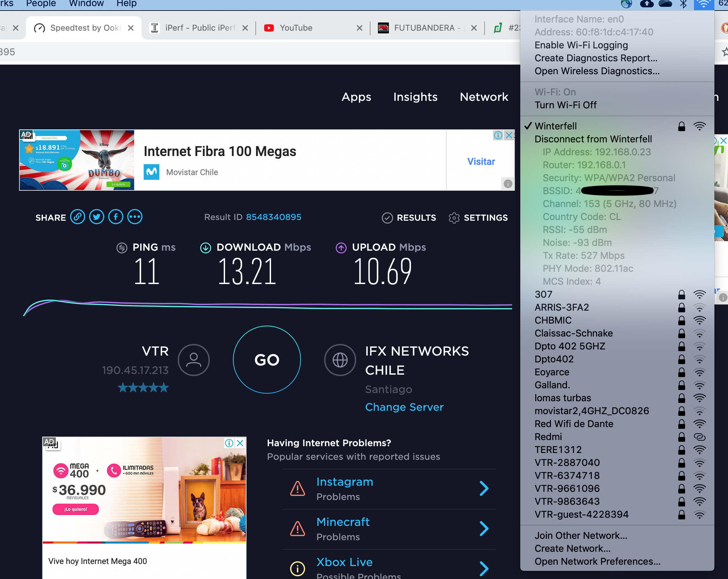Click the GO button

pos(267,360)
